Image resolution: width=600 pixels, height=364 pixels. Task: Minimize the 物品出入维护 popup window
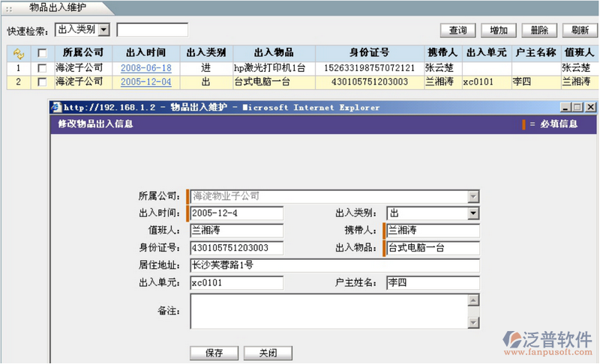point(565,107)
